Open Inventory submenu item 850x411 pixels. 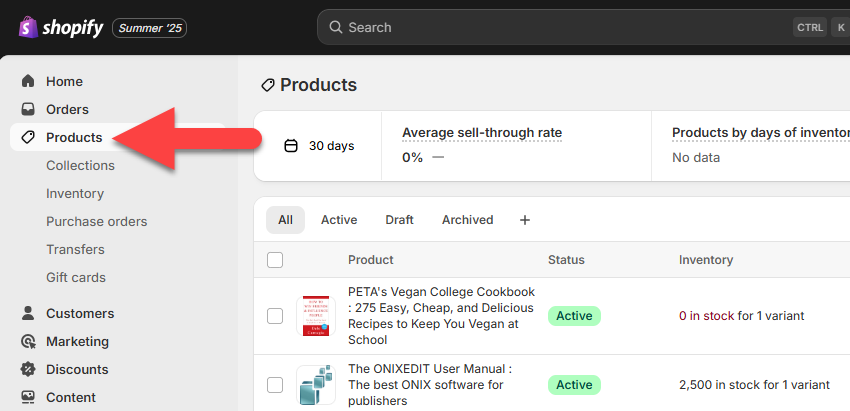click(75, 194)
